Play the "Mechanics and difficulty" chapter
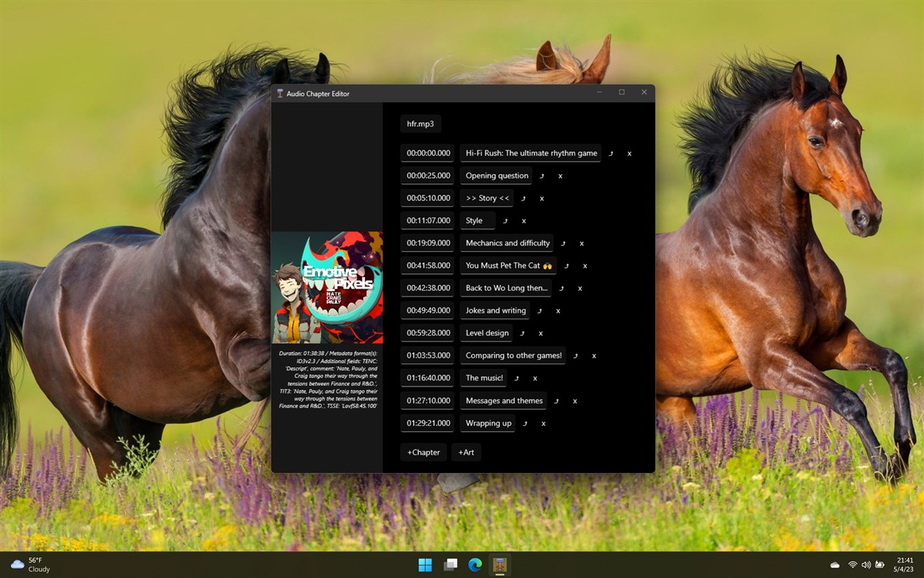This screenshot has height=578, width=924. (562, 243)
